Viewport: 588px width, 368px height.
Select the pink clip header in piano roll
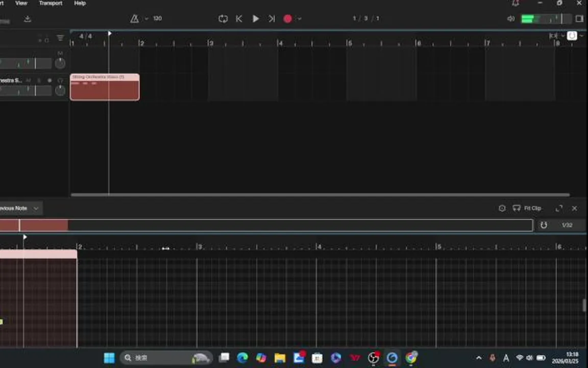[38, 254]
